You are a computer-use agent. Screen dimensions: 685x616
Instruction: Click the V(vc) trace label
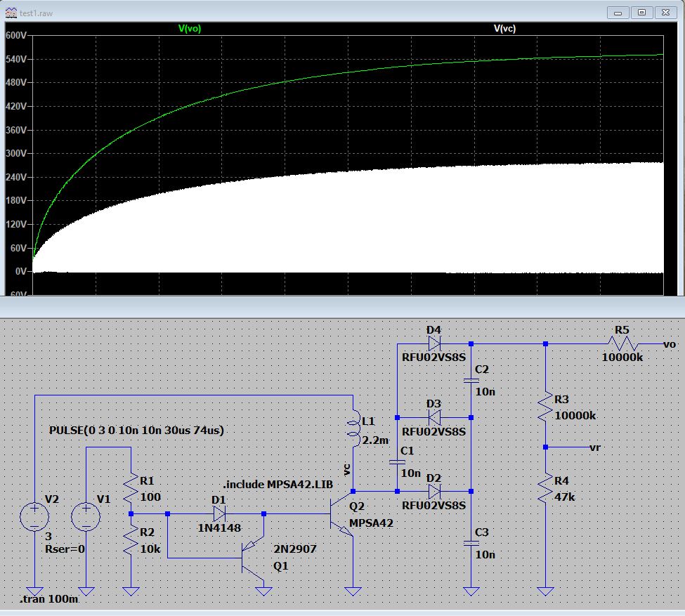tap(504, 28)
